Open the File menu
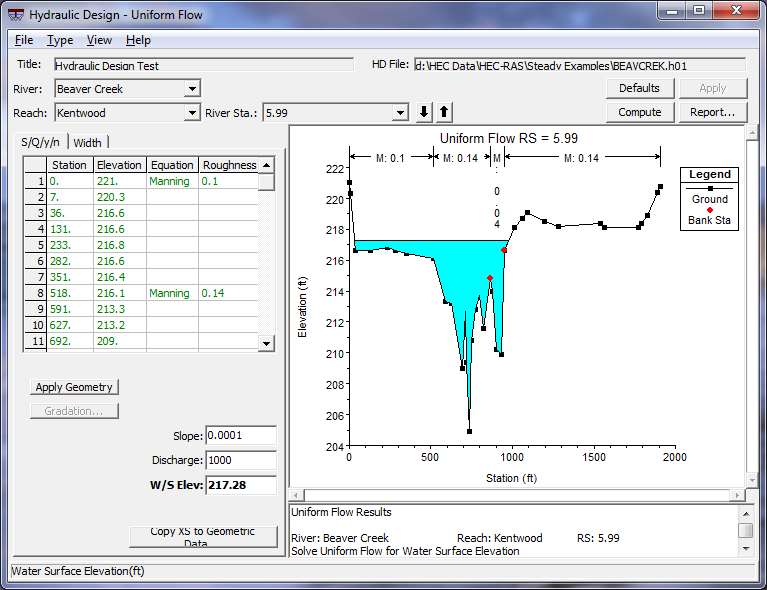The width and height of the screenshot is (767, 590). (24, 40)
